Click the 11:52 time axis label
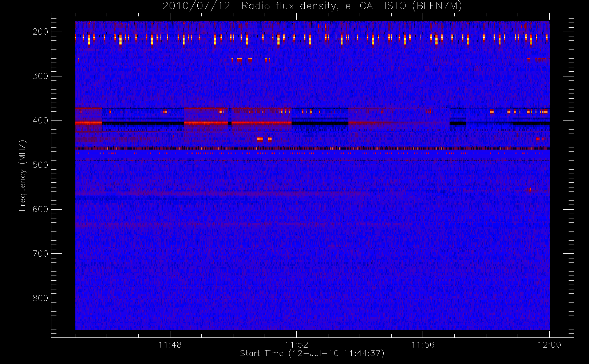 [296, 345]
